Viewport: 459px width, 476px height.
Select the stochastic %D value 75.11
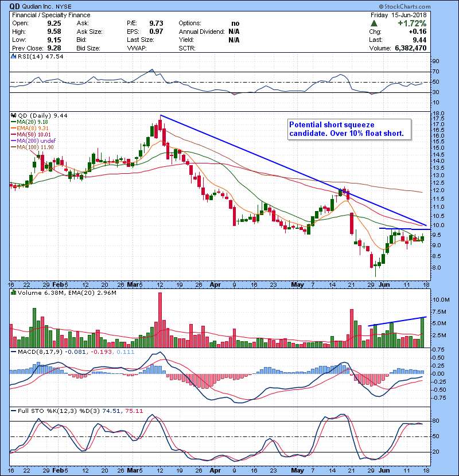pos(134,411)
